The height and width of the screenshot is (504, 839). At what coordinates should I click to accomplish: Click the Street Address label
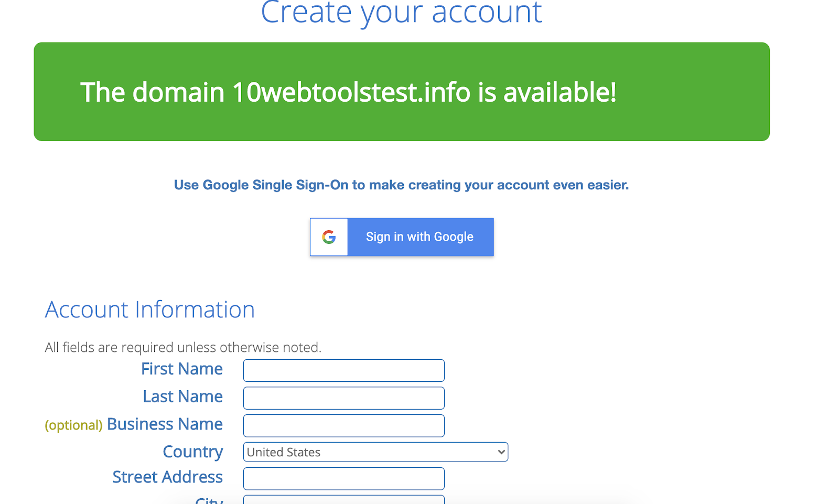[x=168, y=477]
